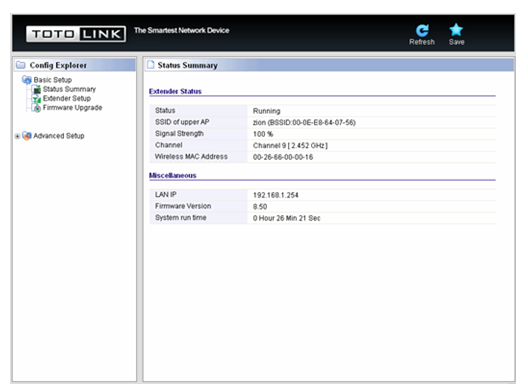The image size is (528, 391).
Task: Open Firmware Upgrade page
Action: point(72,108)
